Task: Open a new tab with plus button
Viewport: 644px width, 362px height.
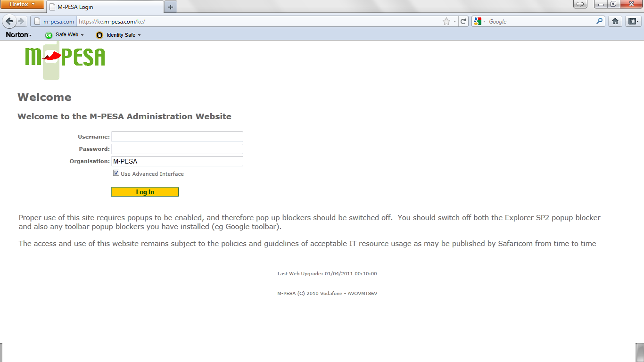Action: tap(171, 7)
